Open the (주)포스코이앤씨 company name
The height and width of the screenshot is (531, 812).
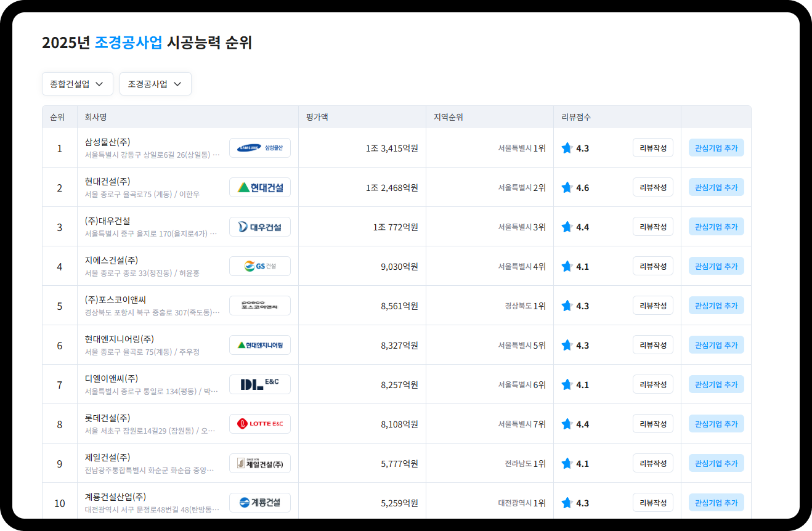click(x=116, y=299)
